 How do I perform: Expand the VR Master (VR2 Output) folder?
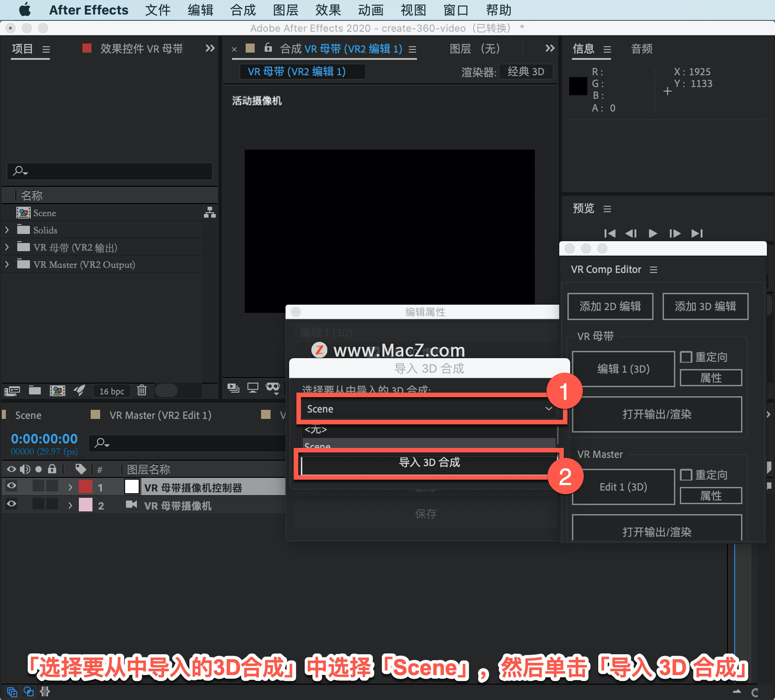pos(7,264)
